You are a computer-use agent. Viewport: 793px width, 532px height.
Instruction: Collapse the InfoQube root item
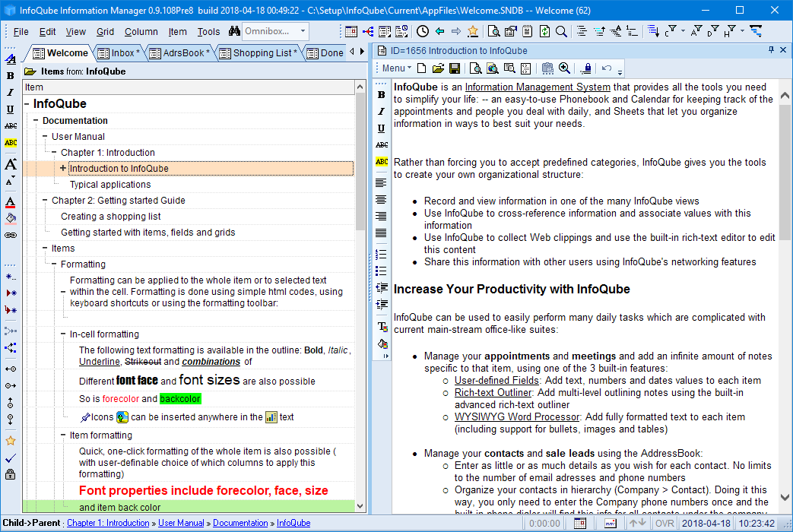(27, 103)
